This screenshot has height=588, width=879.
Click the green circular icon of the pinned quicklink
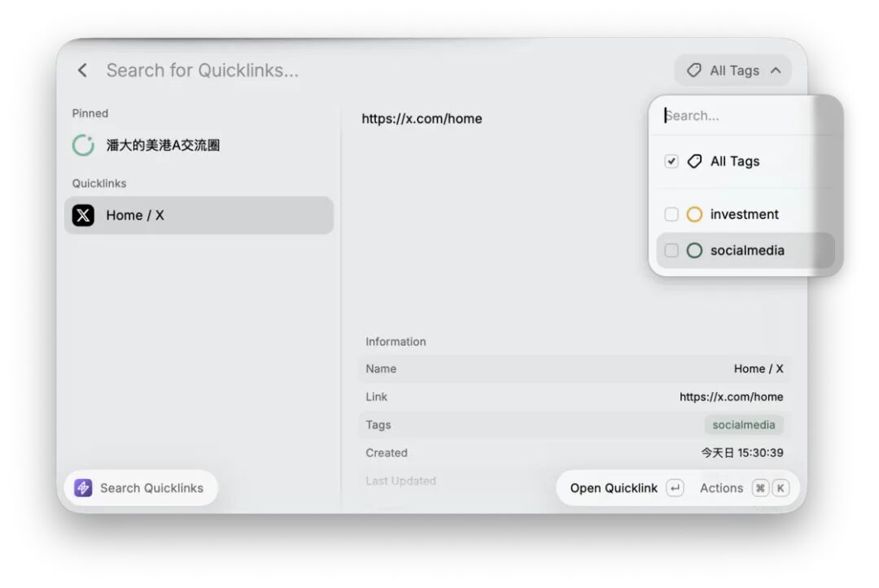point(83,145)
